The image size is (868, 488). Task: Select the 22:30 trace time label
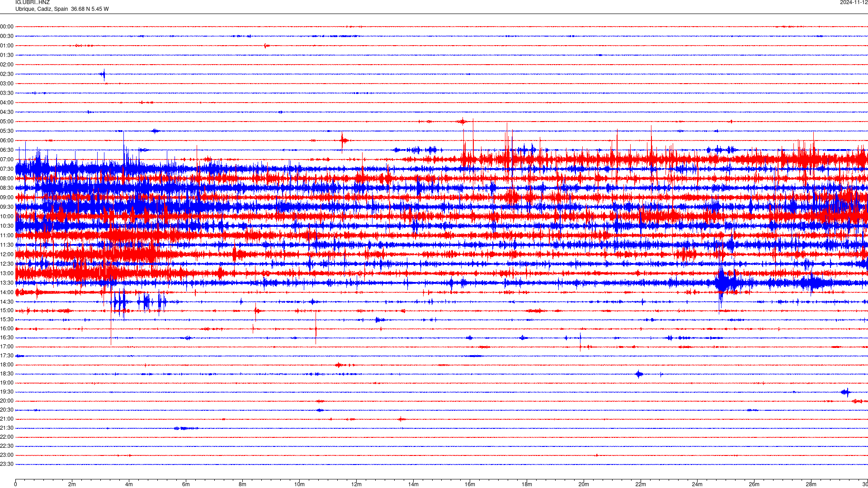coord(7,446)
